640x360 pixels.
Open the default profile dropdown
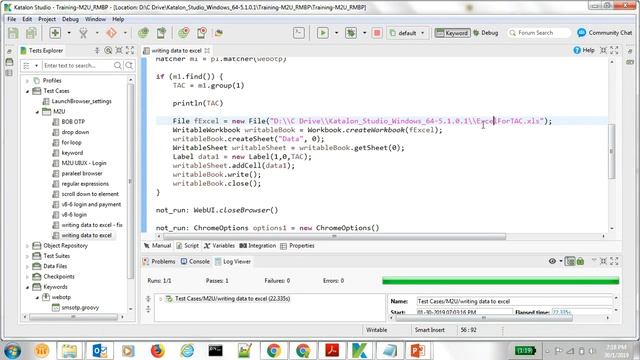click(x=407, y=33)
